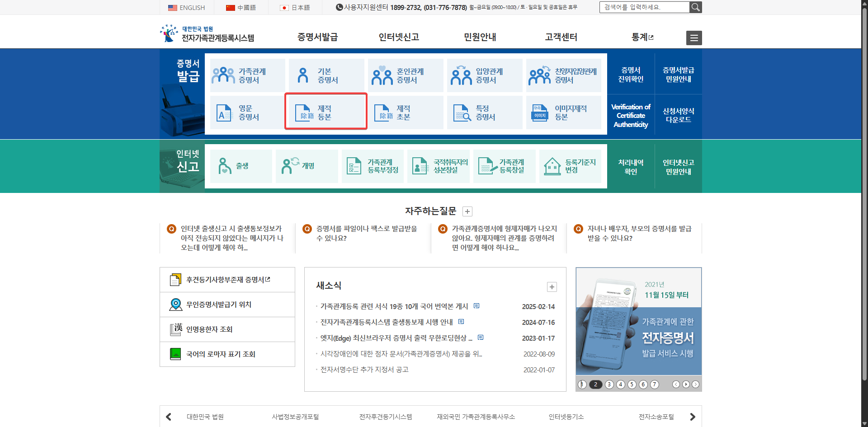This screenshot has height=427, width=868.
Task: Open the highlighted 제적등본 item
Action: point(326,112)
